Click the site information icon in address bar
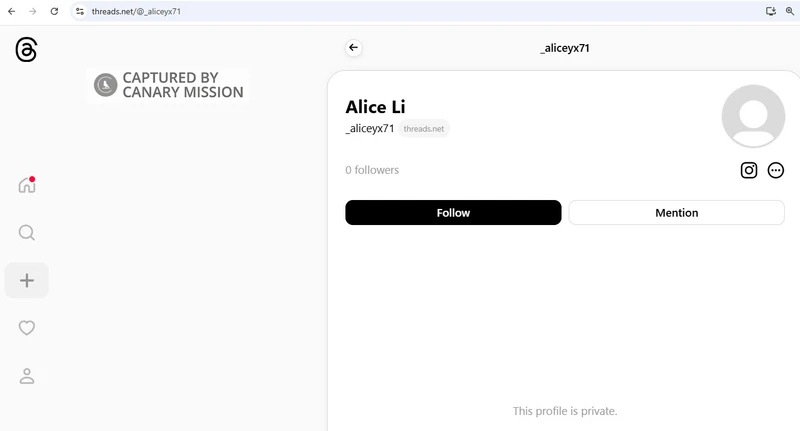The height and width of the screenshot is (431, 800). click(80, 11)
